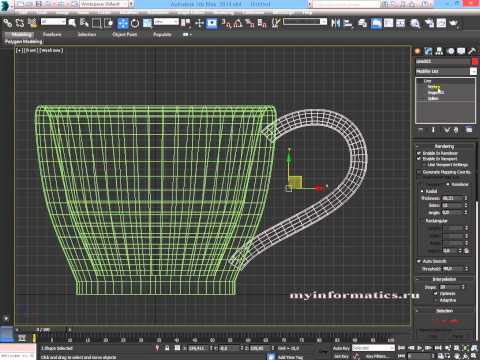This screenshot has width=480, height=360.
Task: Click the Render Production teapot icon
Action: (454, 23)
